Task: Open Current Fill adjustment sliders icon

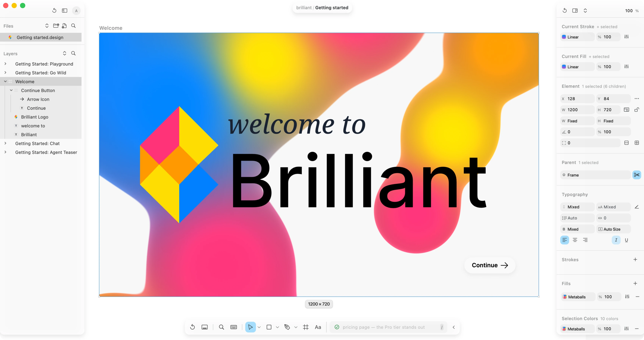Action: 627,66
